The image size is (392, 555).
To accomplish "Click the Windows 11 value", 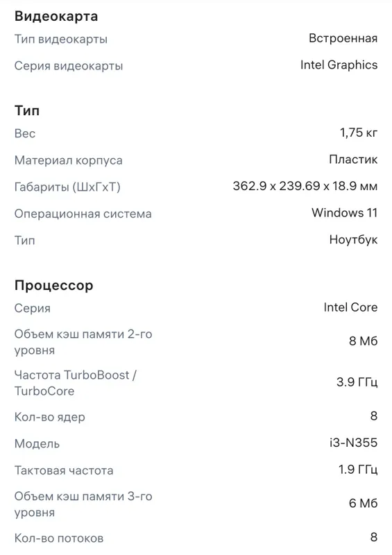I will pyautogui.click(x=344, y=213).
